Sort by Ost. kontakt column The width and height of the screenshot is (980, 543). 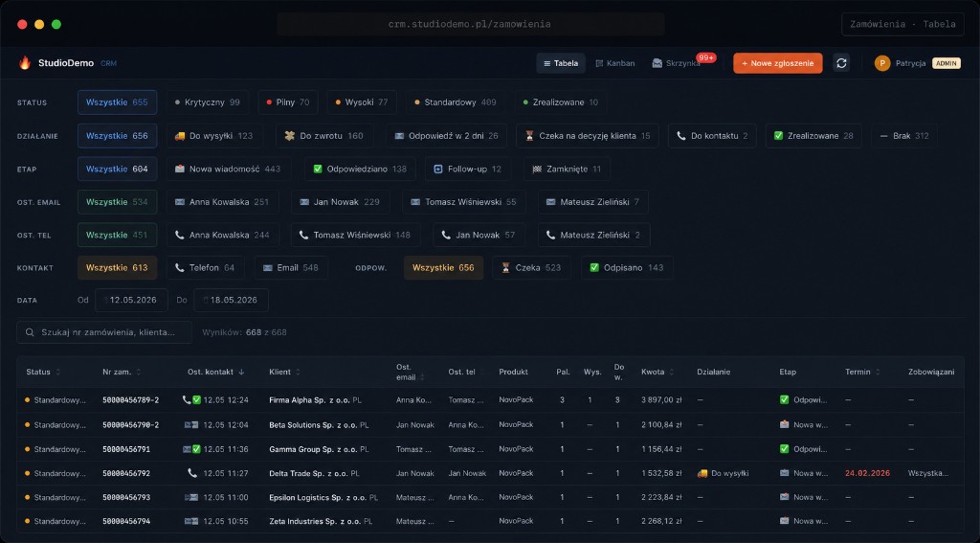[215, 372]
